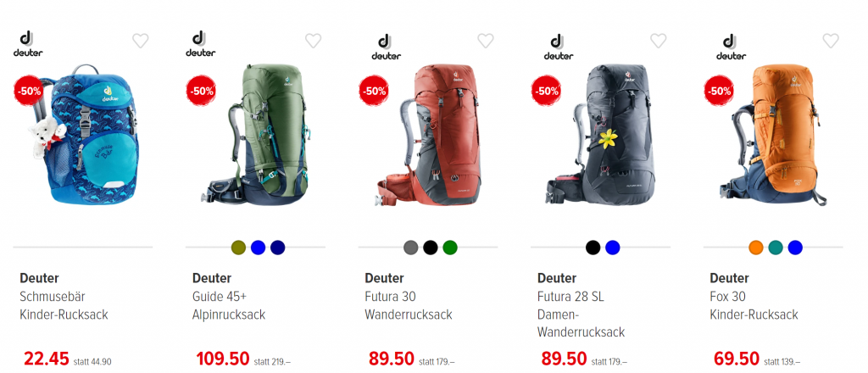Click heart icon on Futura 30 Wanderrucksack
The height and width of the screenshot is (373, 868).
click(486, 41)
